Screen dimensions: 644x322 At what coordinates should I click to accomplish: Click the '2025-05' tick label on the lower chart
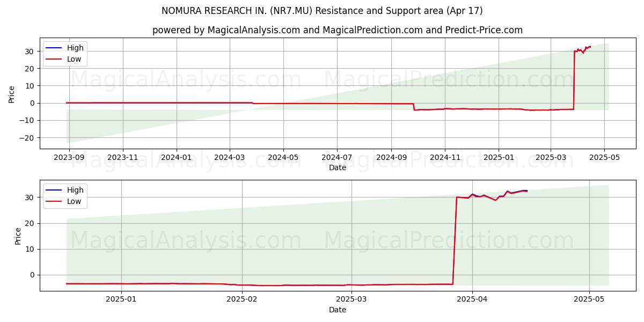[x=589, y=299]
